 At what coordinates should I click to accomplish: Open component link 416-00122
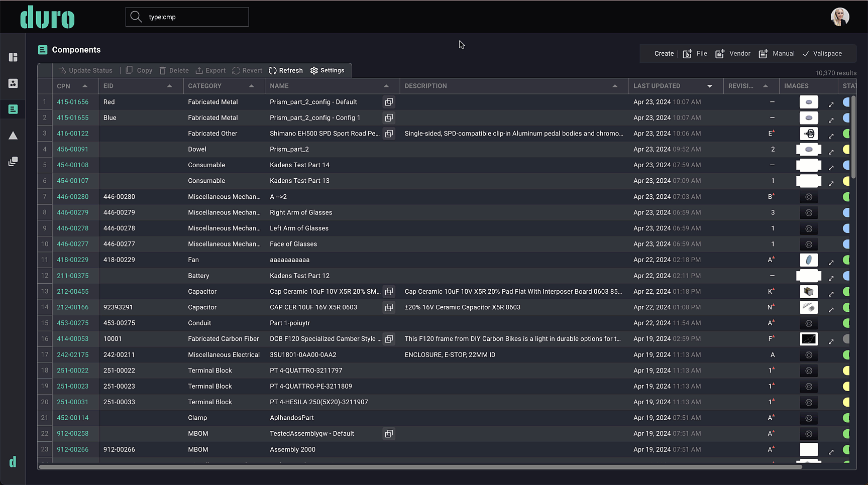73,134
